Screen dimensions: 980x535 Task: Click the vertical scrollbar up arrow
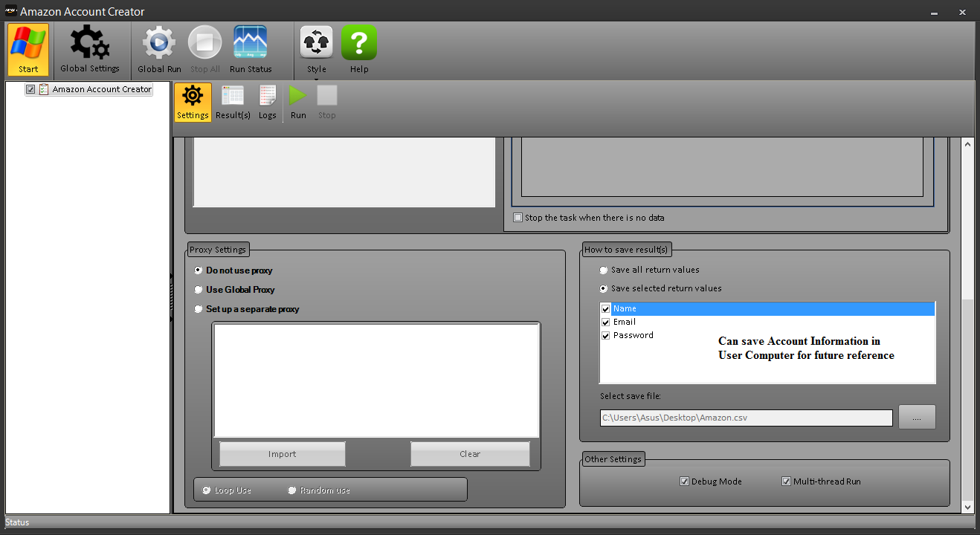[x=967, y=144]
